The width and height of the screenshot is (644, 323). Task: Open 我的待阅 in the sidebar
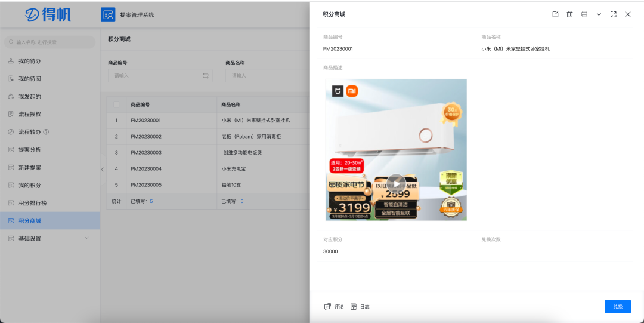[49, 79]
